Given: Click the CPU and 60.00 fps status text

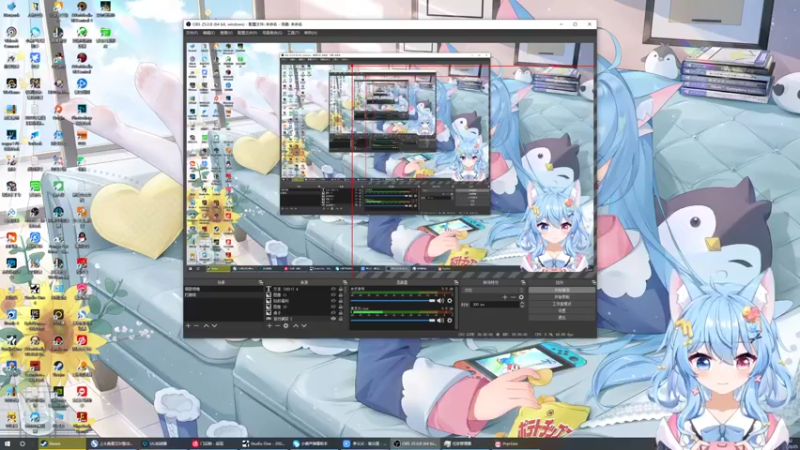Looking at the screenshot, I should (x=554, y=335).
